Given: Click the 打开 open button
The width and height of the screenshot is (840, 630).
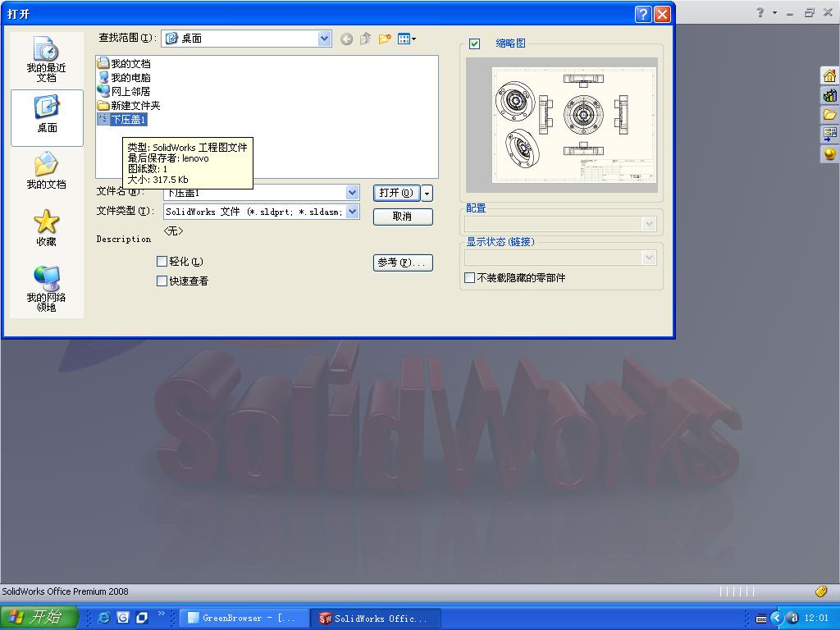Looking at the screenshot, I should point(396,193).
